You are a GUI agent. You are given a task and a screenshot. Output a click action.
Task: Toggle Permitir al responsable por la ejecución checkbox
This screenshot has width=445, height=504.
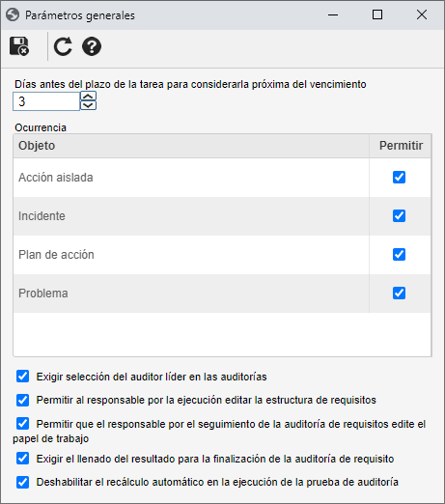pyautogui.click(x=22, y=400)
